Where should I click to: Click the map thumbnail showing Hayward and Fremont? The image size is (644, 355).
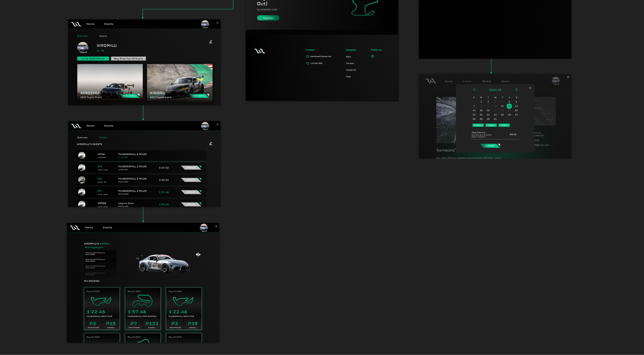coord(545,111)
